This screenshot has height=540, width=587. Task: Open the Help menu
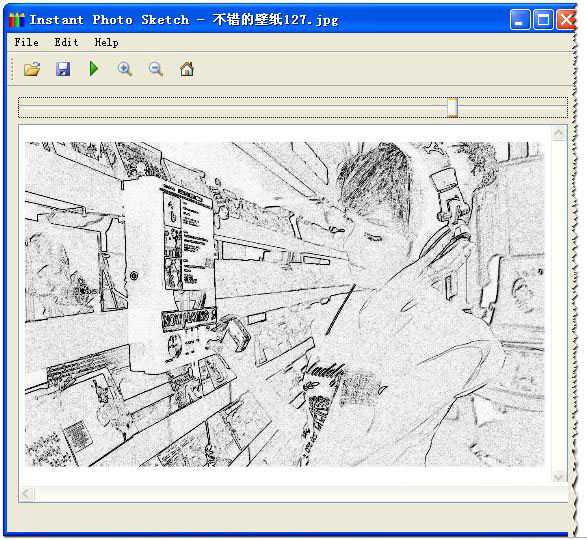click(106, 42)
